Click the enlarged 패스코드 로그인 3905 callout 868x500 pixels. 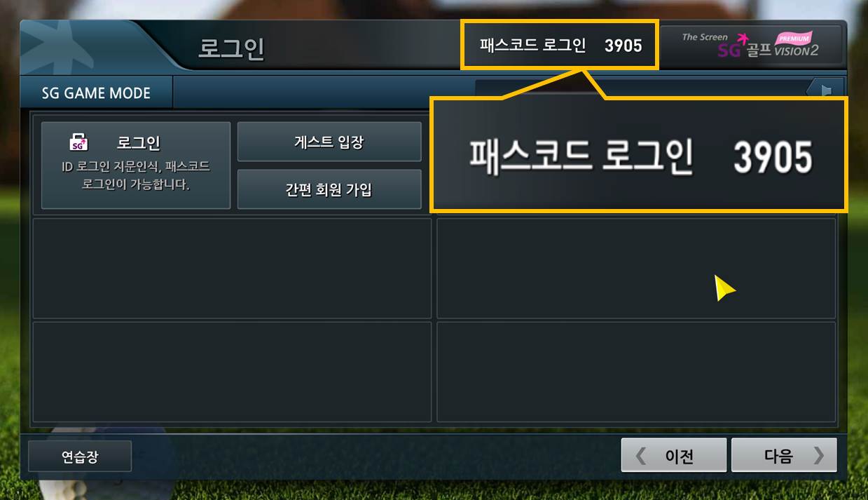point(639,155)
